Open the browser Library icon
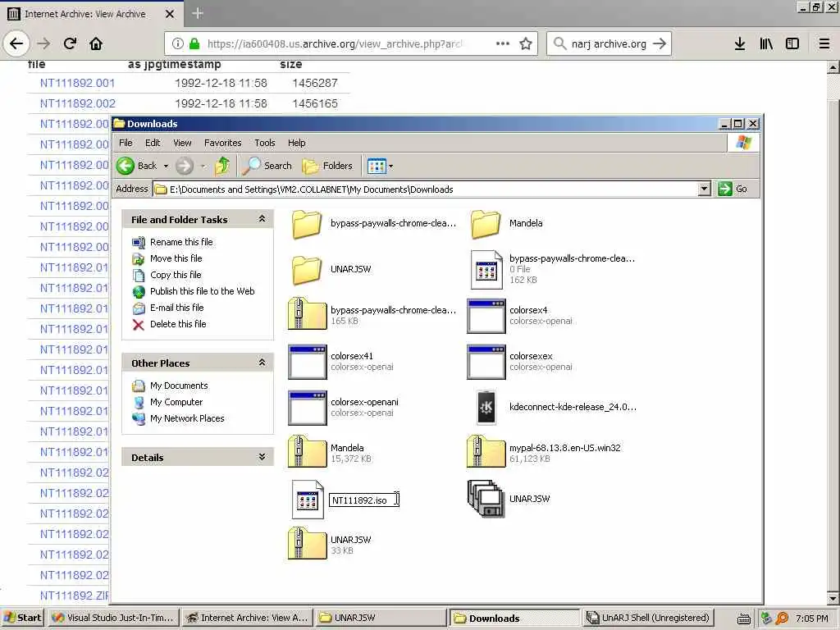Image resolution: width=840 pixels, height=630 pixels. coord(766,43)
